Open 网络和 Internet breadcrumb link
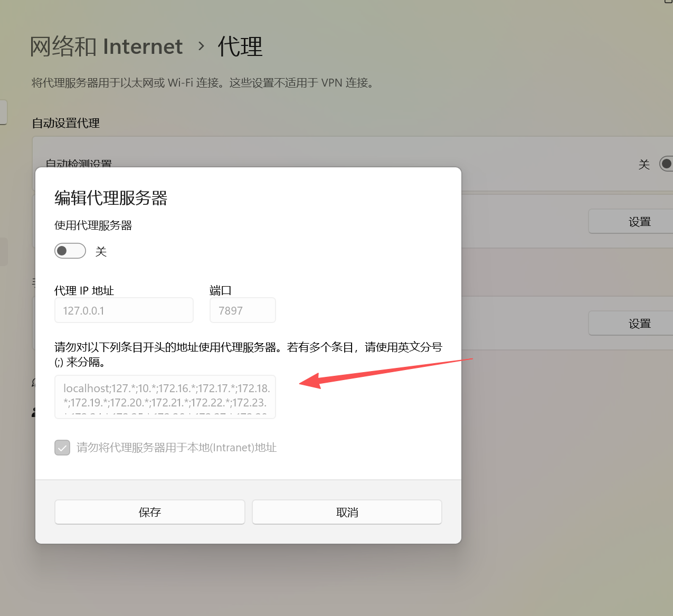Viewport: 673px width, 616px height. (x=106, y=46)
